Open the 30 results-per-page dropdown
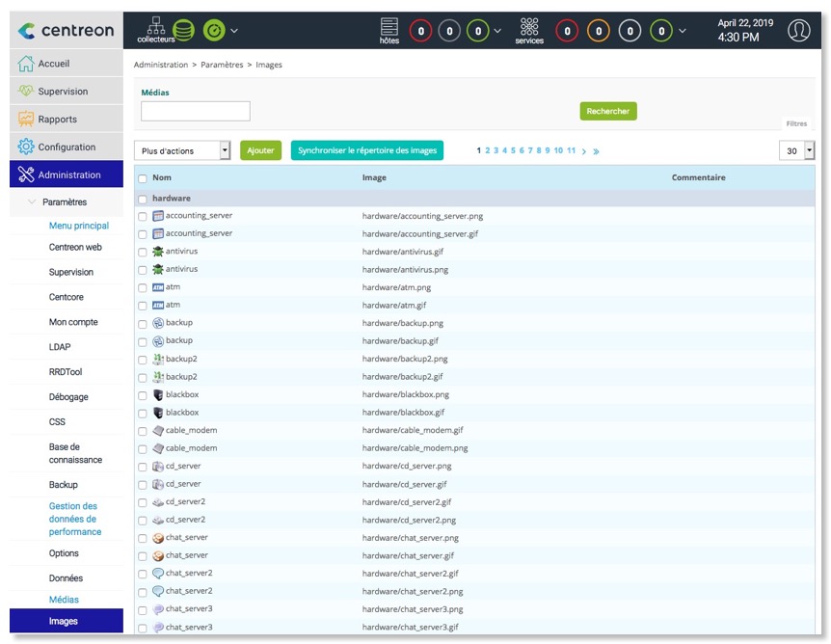 pyautogui.click(x=796, y=150)
